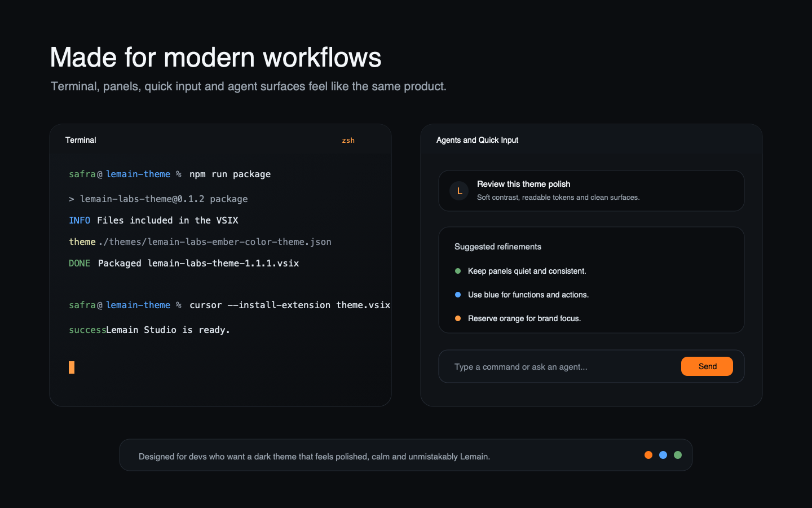Click the green 'success' label
Image resolution: width=812 pixels, height=508 pixels.
coord(87,330)
